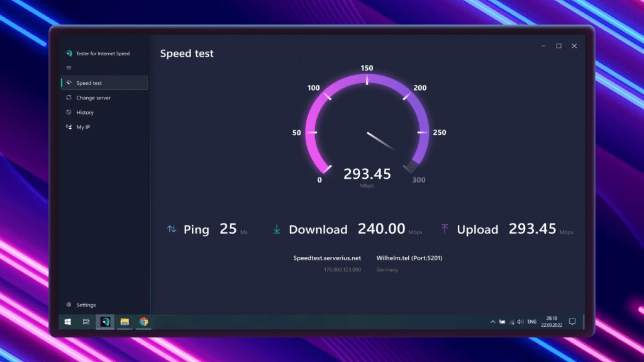Open the ENG language switcher in taskbar

point(531,322)
